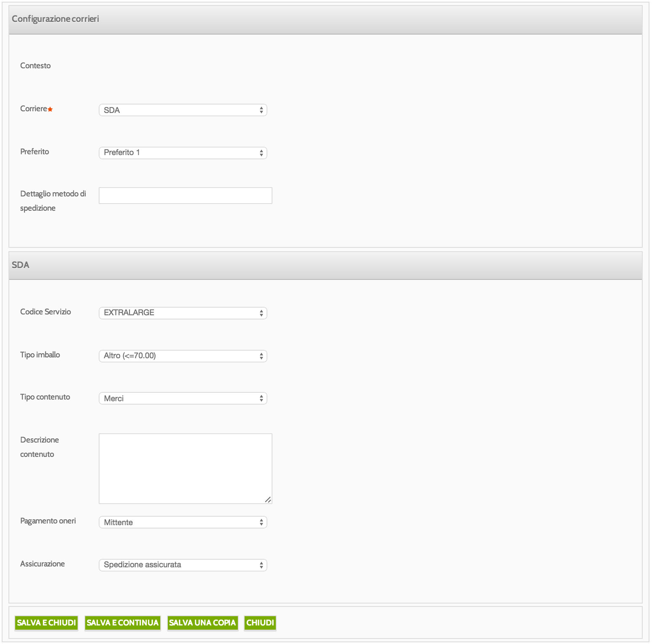Viewport: 652px width, 644px height.
Task: Click the orange required star beside Corriere
Action: click(x=50, y=109)
